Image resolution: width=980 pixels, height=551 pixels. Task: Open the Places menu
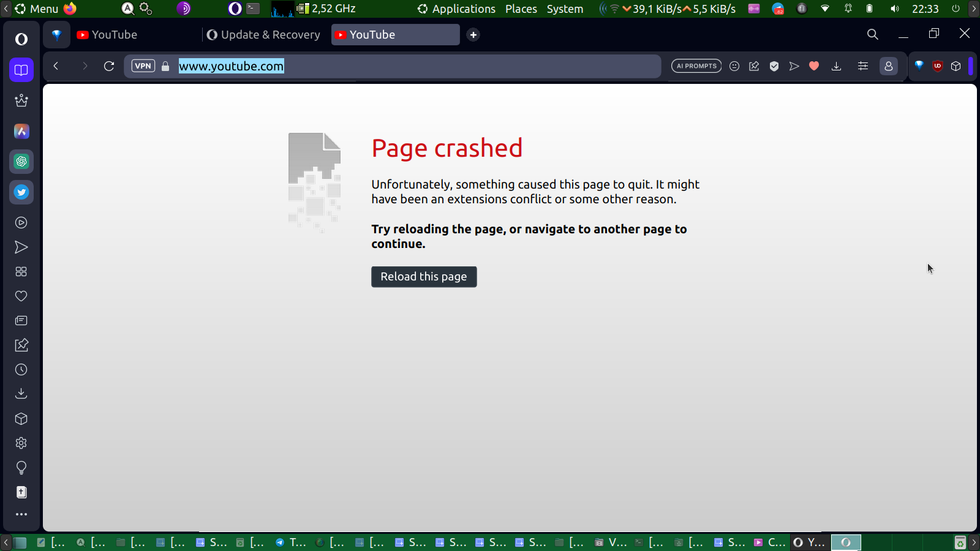coord(521,9)
